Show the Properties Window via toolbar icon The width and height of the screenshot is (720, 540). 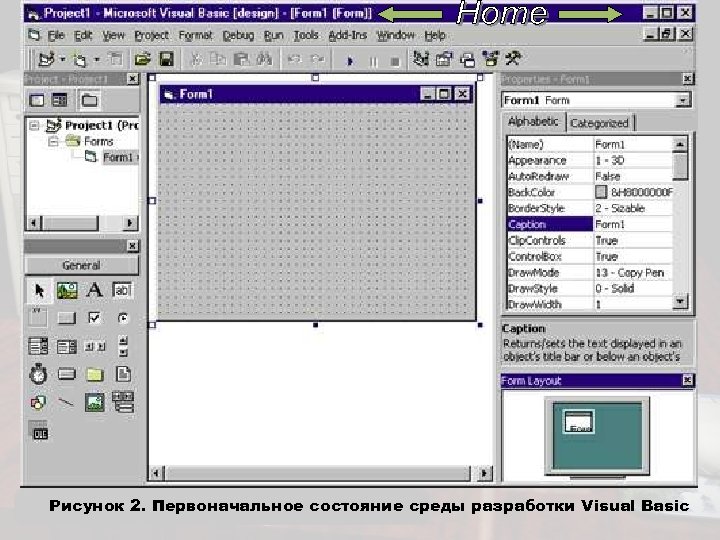point(444,59)
